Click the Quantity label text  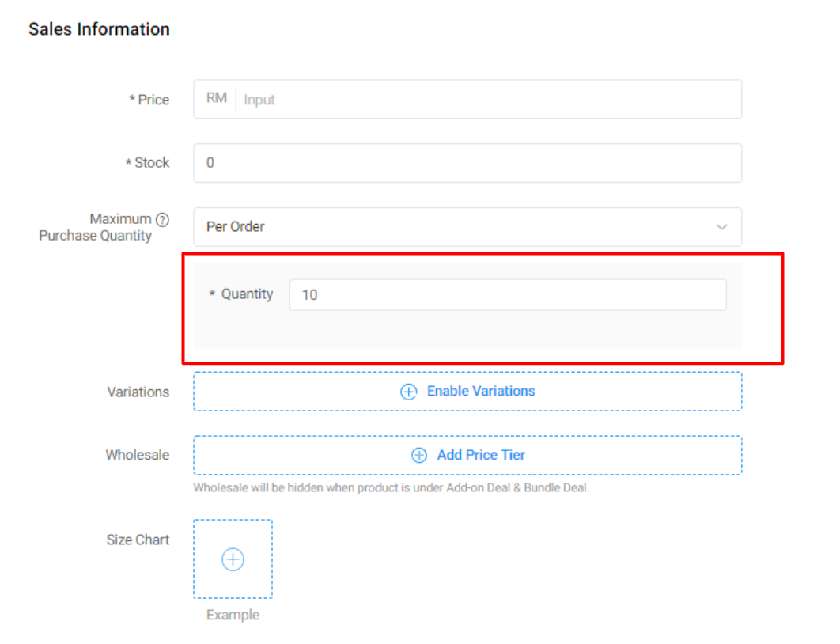[x=247, y=294]
